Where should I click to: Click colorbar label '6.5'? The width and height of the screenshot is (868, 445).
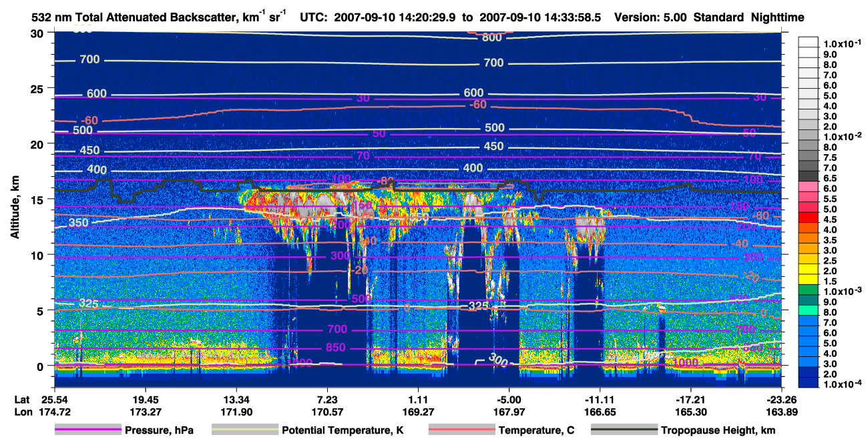[830, 177]
